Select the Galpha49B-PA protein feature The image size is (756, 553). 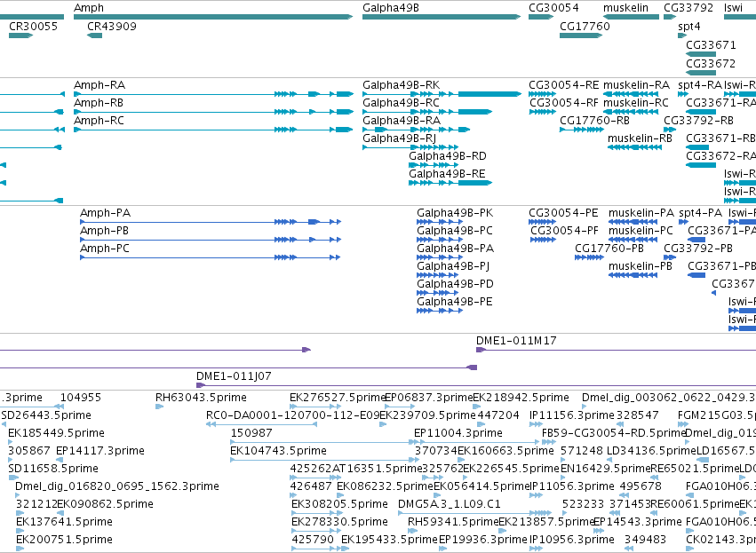(440, 257)
